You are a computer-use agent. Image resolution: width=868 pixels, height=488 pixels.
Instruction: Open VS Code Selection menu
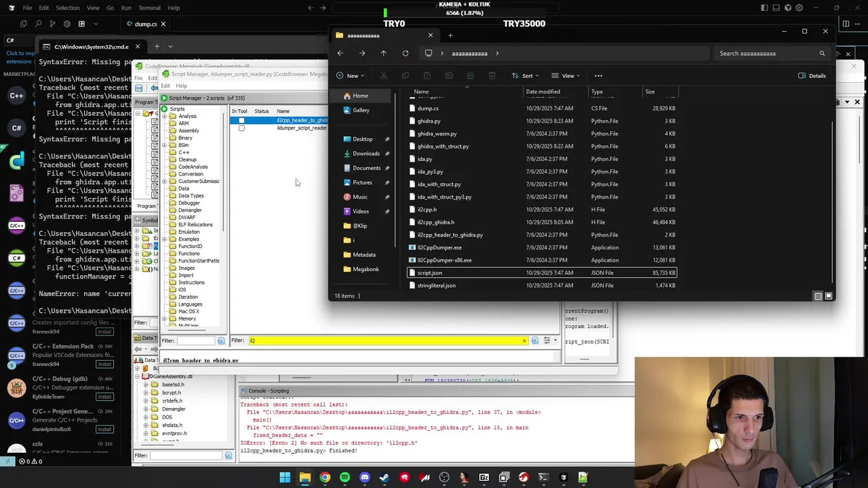click(x=67, y=8)
